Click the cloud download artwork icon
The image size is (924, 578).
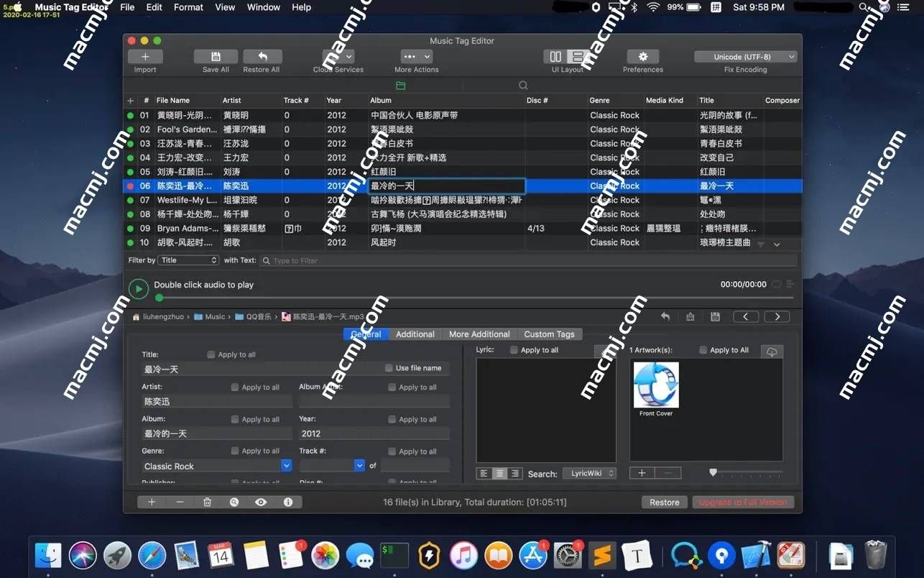[x=772, y=351]
